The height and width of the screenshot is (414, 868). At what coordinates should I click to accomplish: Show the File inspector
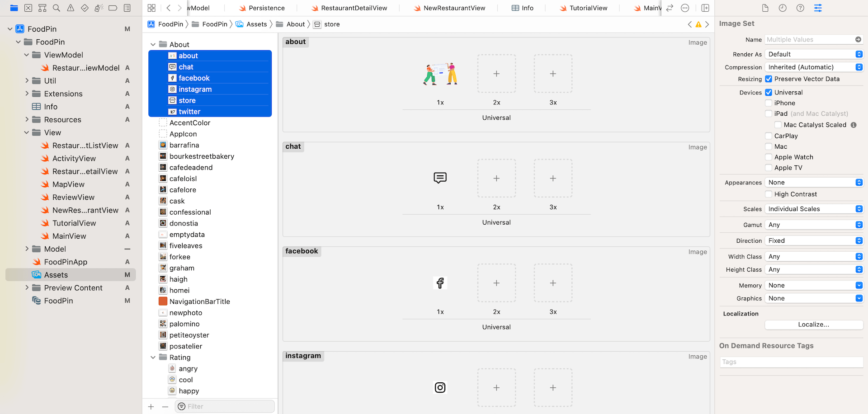point(765,8)
